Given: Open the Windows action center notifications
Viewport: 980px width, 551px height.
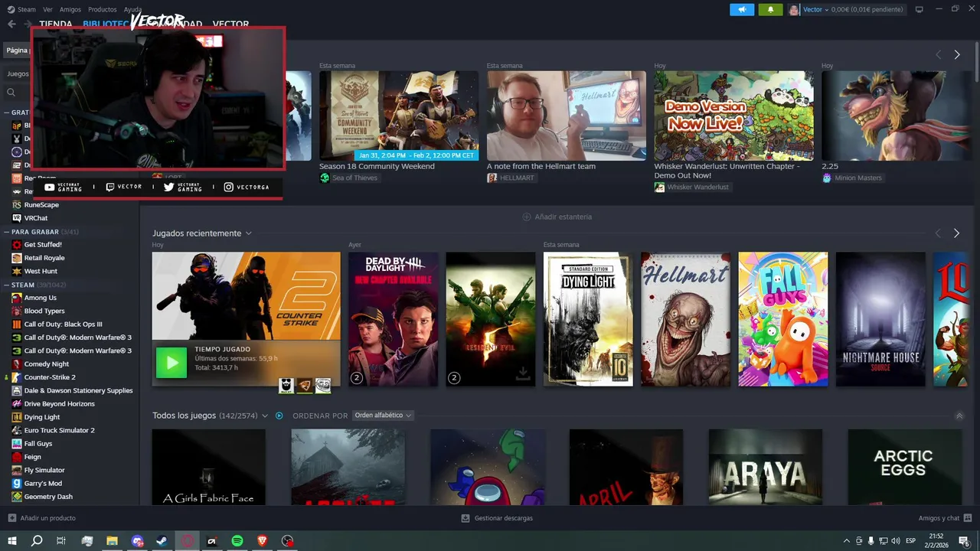Looking at the screenshot, I should pos(964,541).
